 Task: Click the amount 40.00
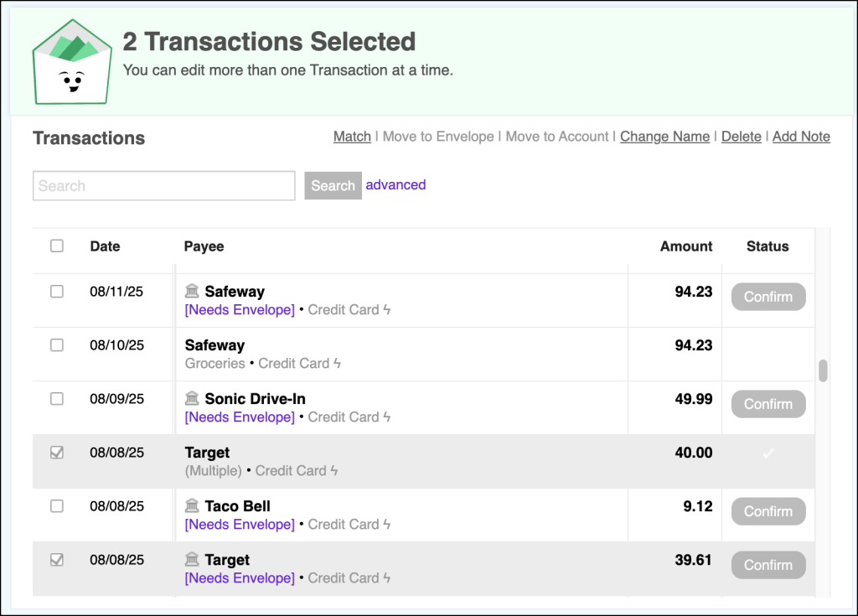[694, 453]
